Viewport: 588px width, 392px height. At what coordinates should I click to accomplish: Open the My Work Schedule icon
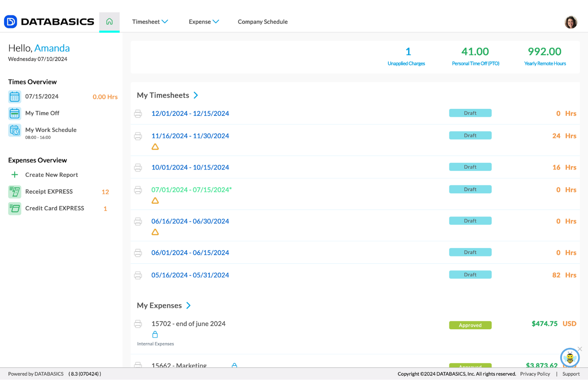click(x=14, y=131)
